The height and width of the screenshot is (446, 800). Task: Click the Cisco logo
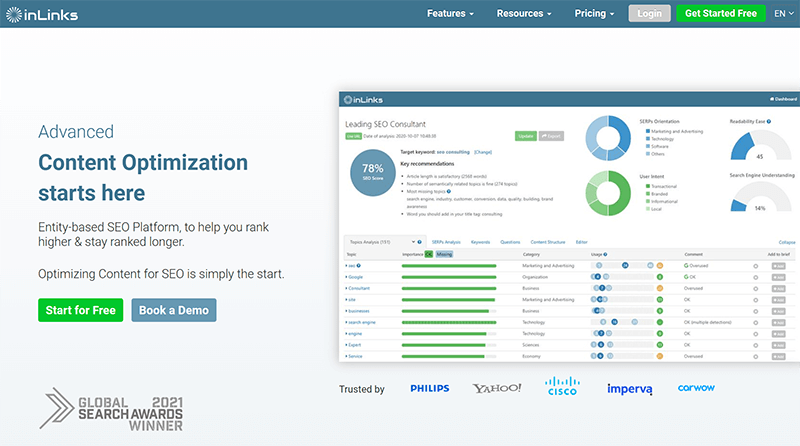click(x=562, y=386)
